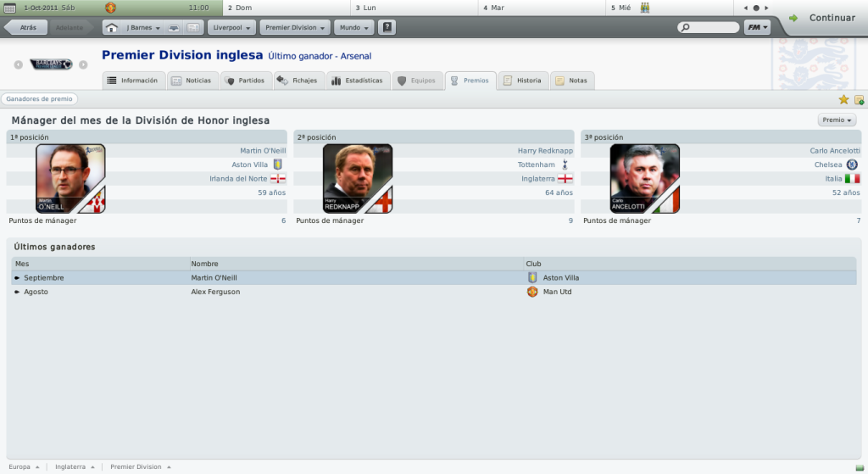
Task: Open Harry Redknapp's portrait thumbnail
Action: [358, 178]
